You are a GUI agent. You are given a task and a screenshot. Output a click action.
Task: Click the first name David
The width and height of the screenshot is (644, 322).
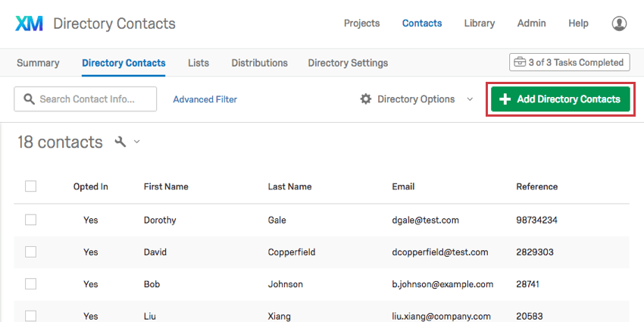[155, 252]
